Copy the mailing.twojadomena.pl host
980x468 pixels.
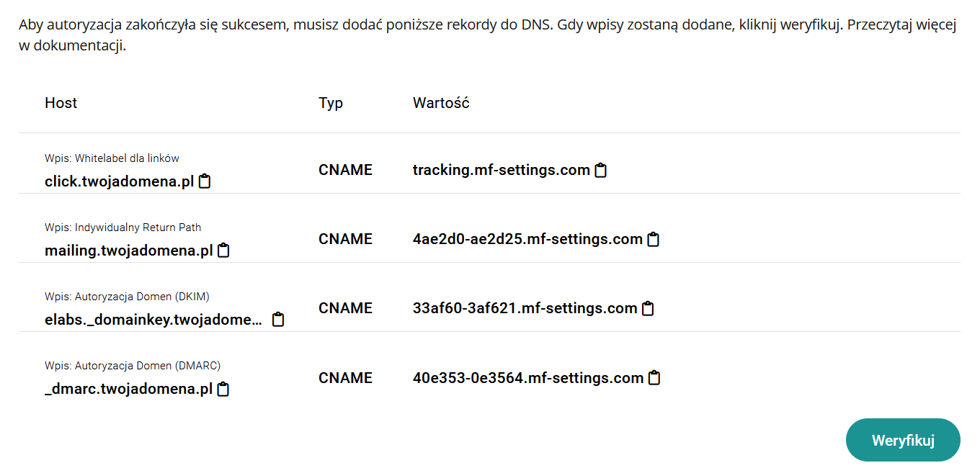click(223, 251)
